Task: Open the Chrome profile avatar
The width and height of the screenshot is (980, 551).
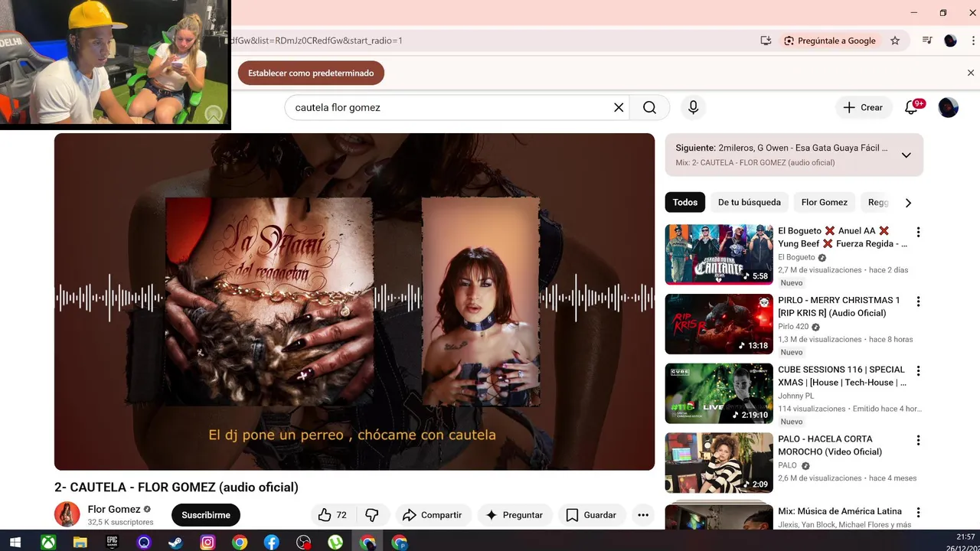Action: tap(950, 41)
